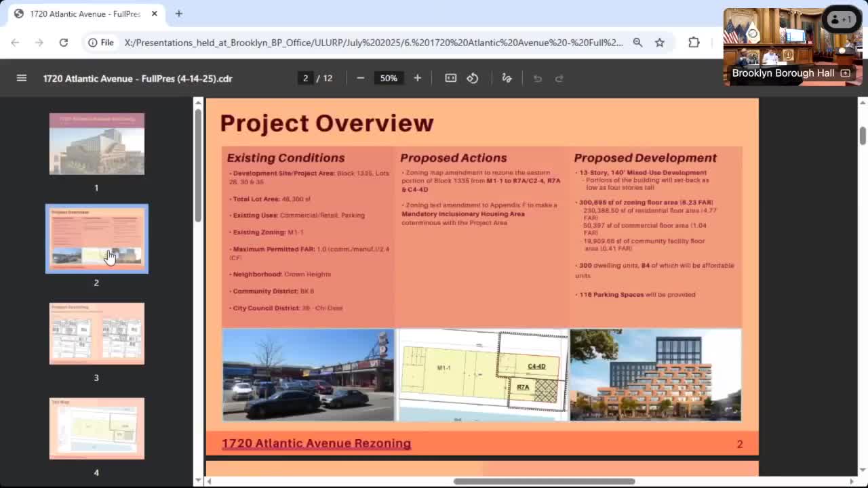
Task: Open the browser extensions puzzle icon
Action: click(x=694, y=42)
